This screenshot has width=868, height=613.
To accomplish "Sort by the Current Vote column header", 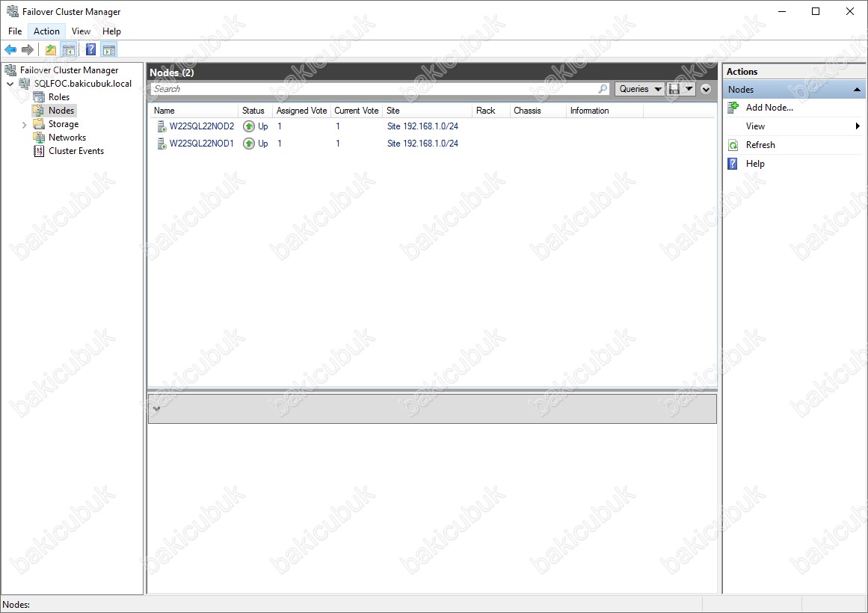I will tap(357, 111).
